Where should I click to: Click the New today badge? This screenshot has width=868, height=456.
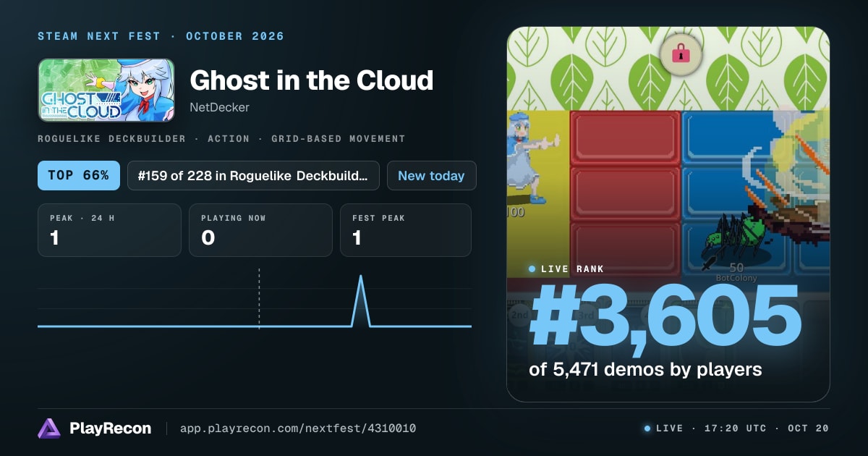432,176
